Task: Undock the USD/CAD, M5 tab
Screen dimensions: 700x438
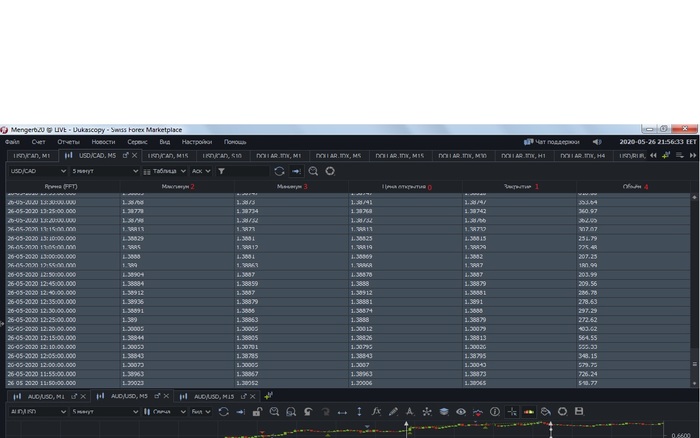Action: [x=125, y=155]
